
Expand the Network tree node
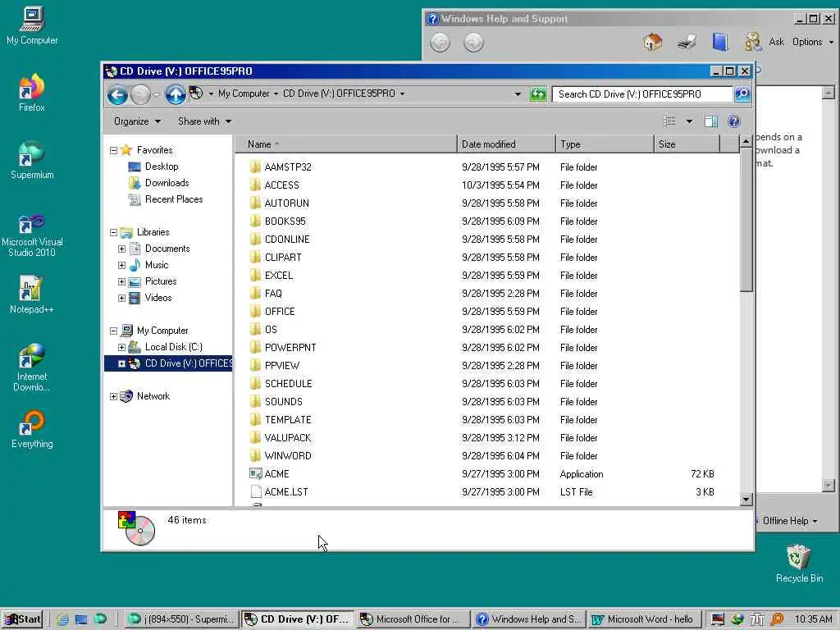tap(113, 396)
